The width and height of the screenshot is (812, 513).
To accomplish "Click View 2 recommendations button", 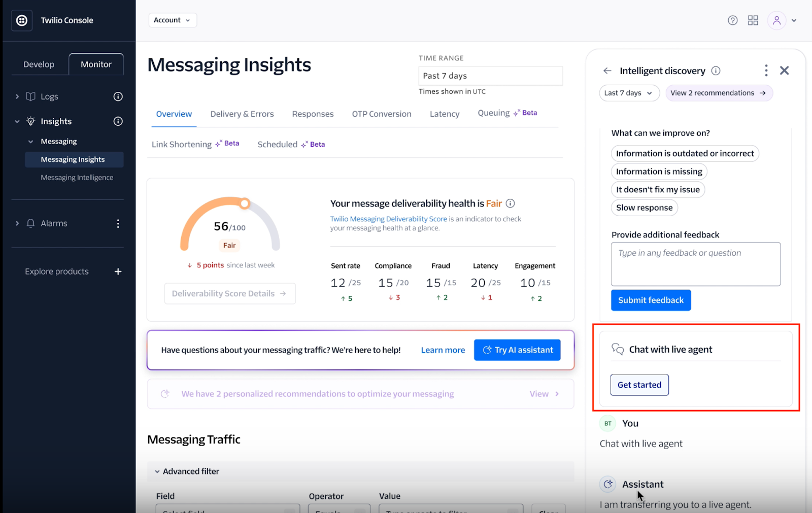I will point(719,93).
